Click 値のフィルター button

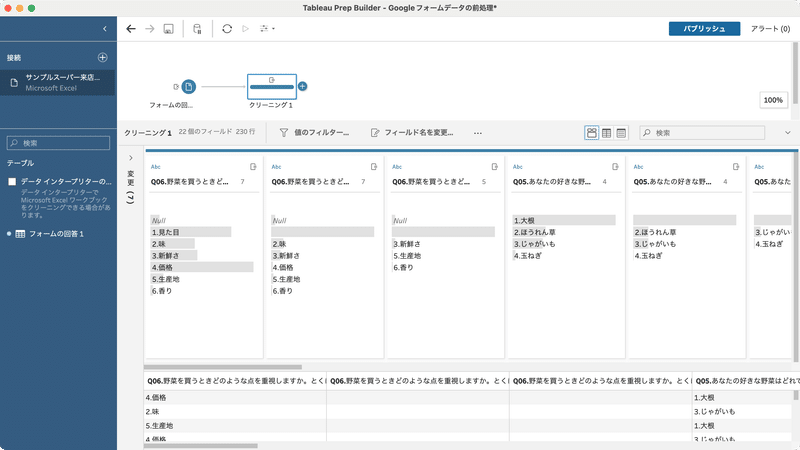point(315,133)
